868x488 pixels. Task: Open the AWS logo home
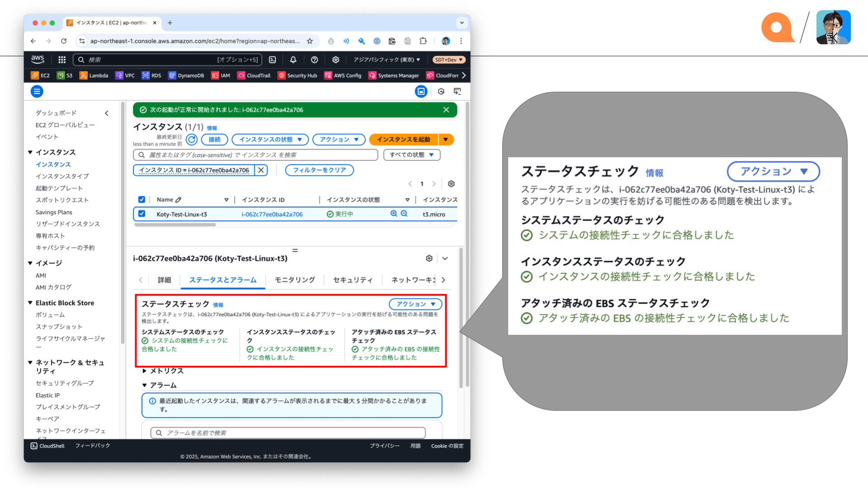38,59
